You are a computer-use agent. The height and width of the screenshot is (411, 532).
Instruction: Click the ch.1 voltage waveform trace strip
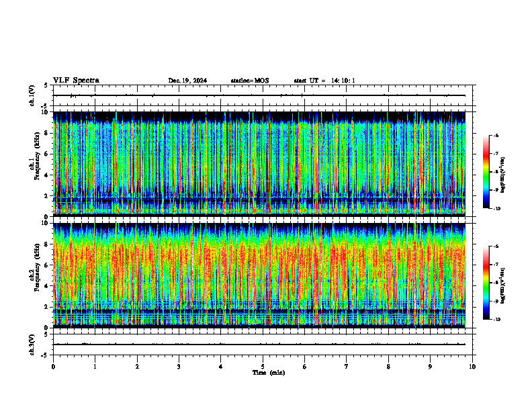pos(259,95)
